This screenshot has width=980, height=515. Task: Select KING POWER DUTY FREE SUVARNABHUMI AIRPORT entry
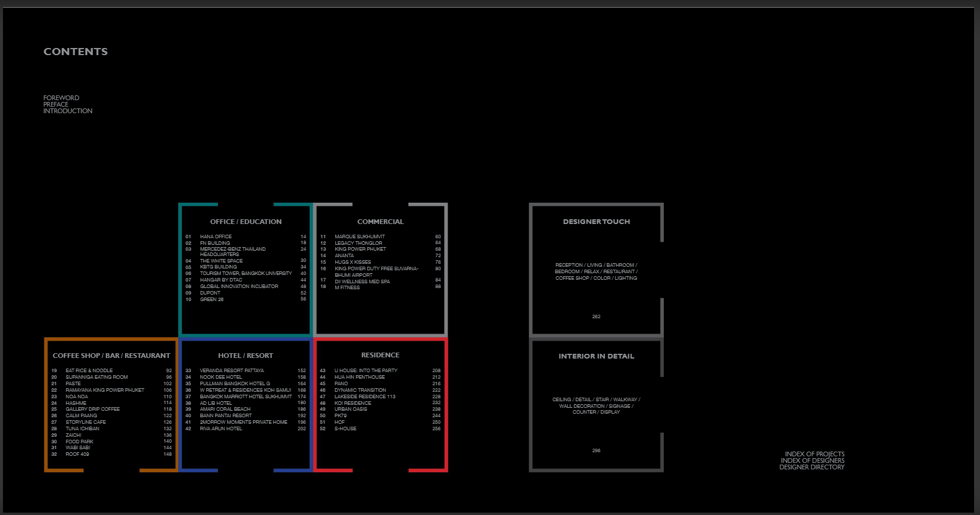pos(377,271)
